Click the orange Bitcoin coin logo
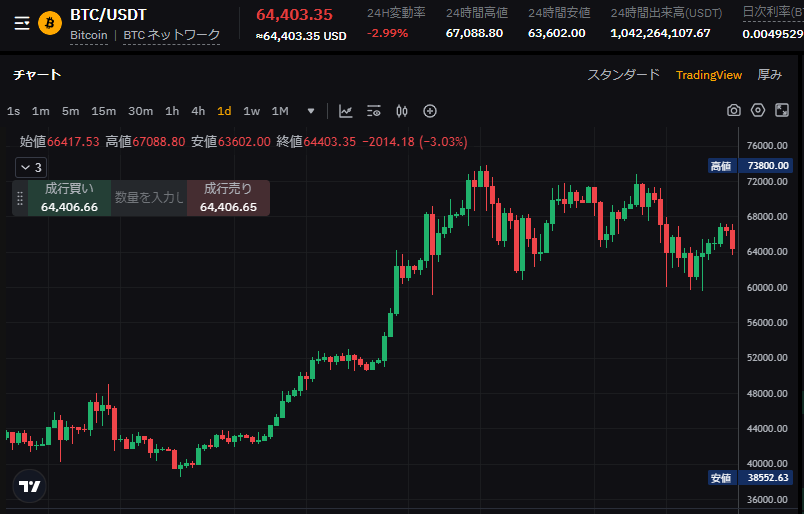The height and width of the screenshot is (514, 804). click(50, 23)
